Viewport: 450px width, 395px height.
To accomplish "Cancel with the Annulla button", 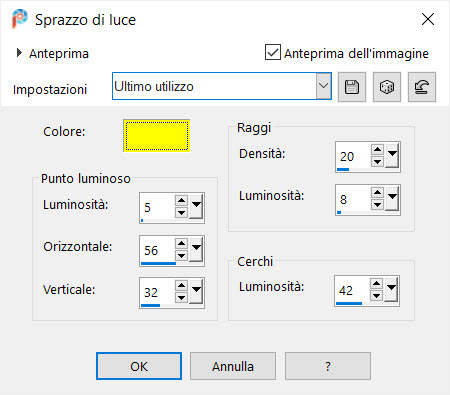I will pos(233,366).
